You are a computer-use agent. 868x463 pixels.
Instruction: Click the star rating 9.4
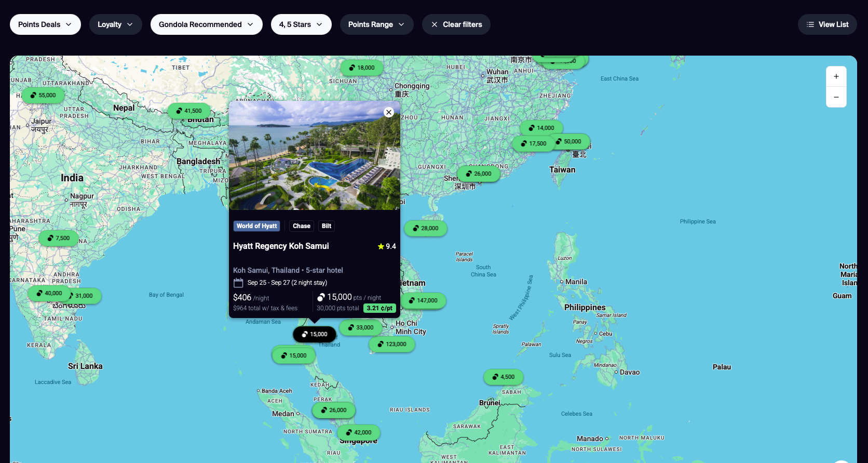(387, 246)
